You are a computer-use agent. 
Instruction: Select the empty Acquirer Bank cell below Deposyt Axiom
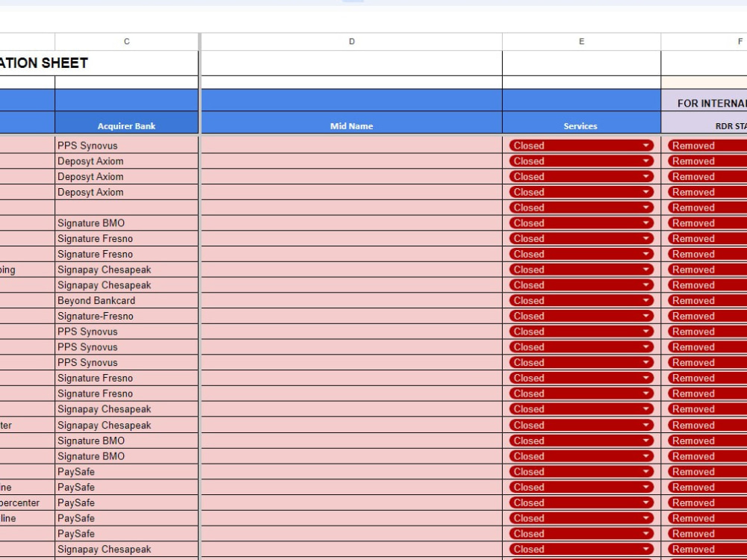(x=126, y=208)
